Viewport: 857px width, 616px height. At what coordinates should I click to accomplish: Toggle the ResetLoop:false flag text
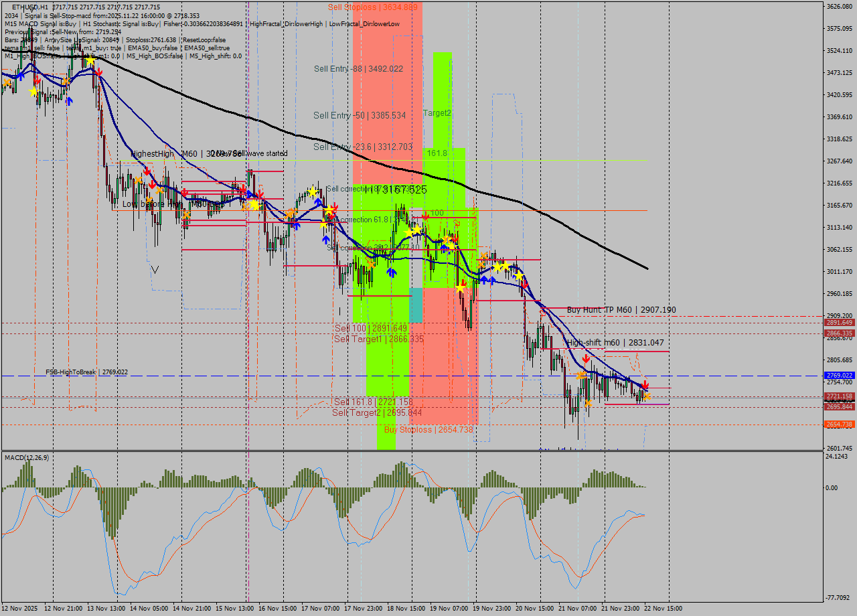205,40
